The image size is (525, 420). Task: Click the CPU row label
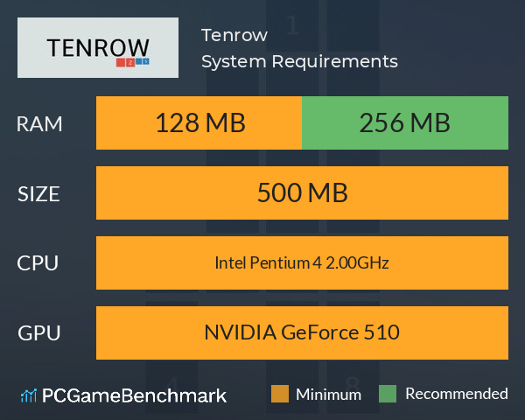(x=38, y=263)
